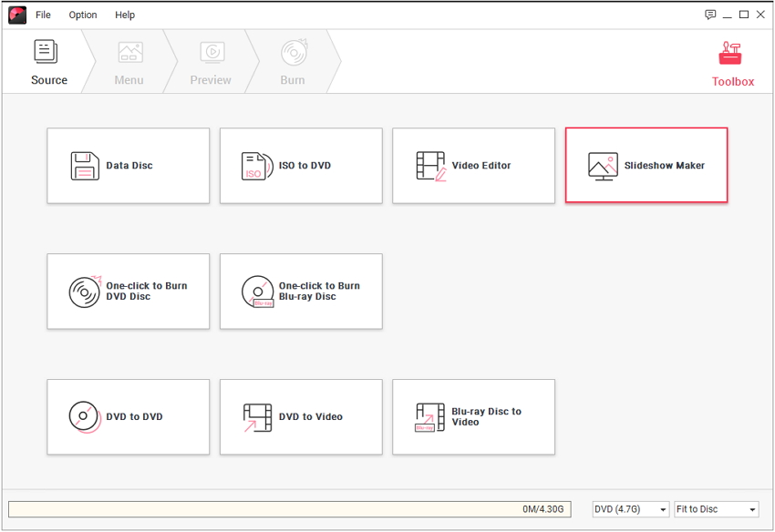
Task: Click One-click to Burn Blu-ray Disc icon
Action: click(x=257, y=292)
